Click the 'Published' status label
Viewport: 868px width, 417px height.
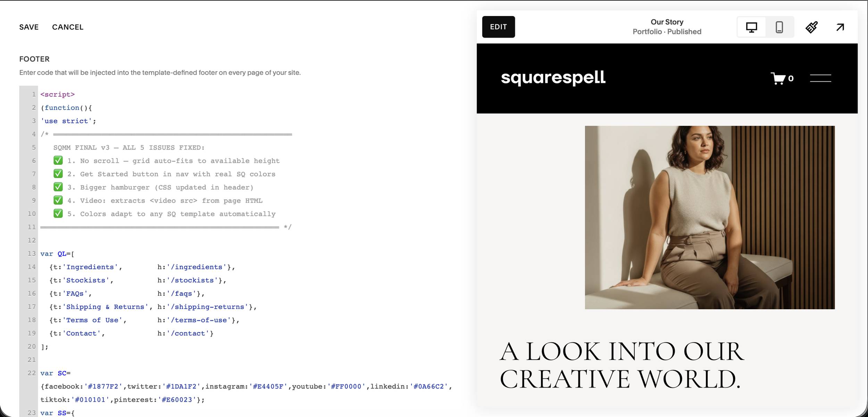[684, 32]
